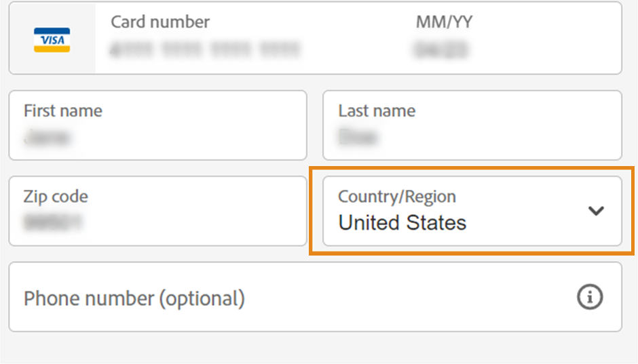The height and width of the screenshot is (364, 638).
Task: Click the selected United States value
Action: click(402, 223)
